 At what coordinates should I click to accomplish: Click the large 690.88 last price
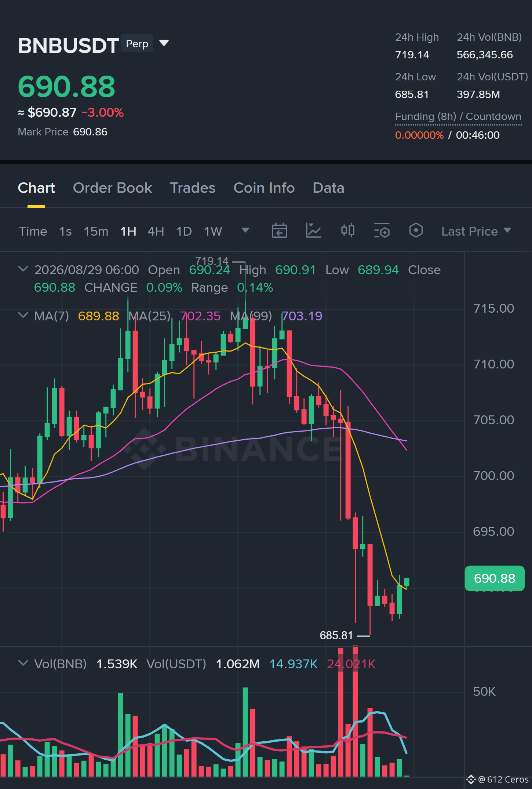click(66, 87)
